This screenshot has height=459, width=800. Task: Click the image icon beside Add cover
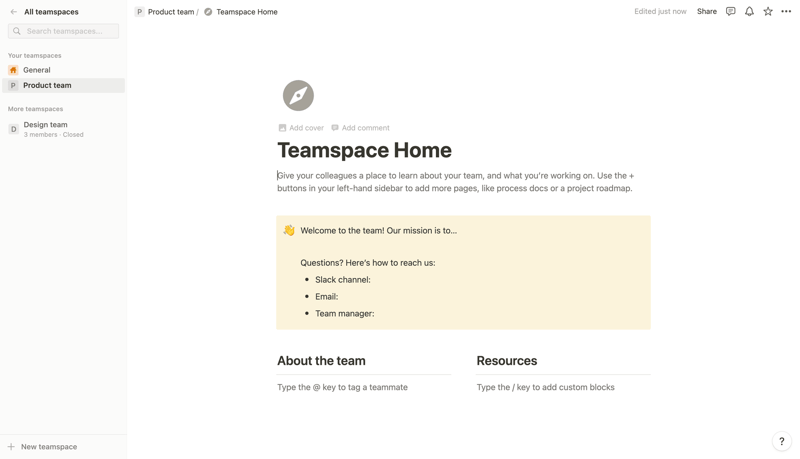(282, 128)
